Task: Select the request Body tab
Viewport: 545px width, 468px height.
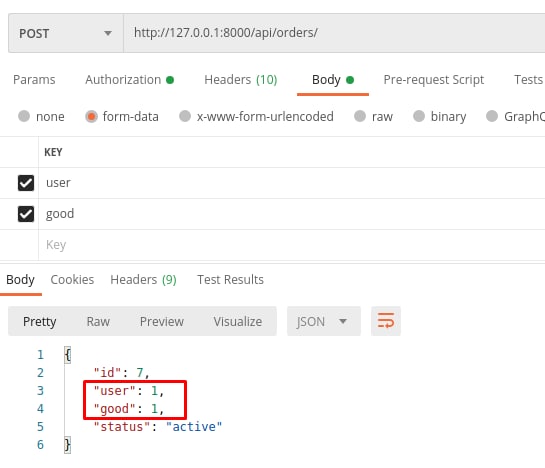Action: 333,80
